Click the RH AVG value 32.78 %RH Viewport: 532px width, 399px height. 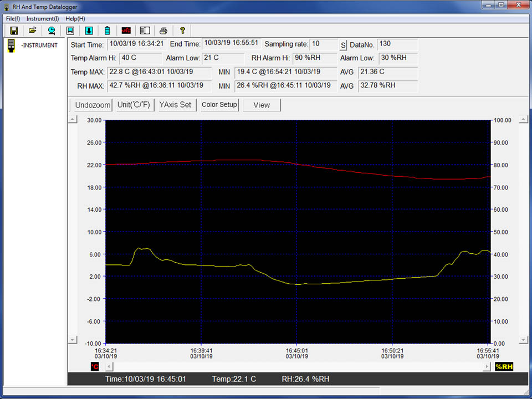pos(388,86)
